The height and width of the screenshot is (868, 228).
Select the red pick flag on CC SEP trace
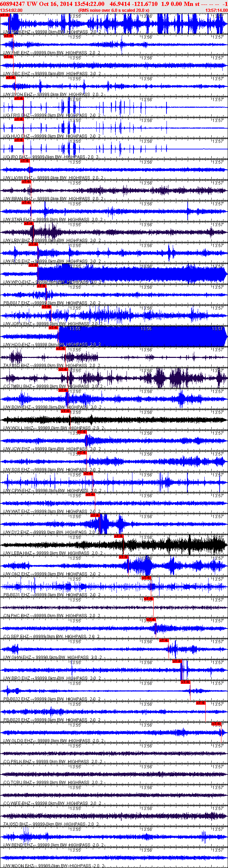[x=151, y=620]
